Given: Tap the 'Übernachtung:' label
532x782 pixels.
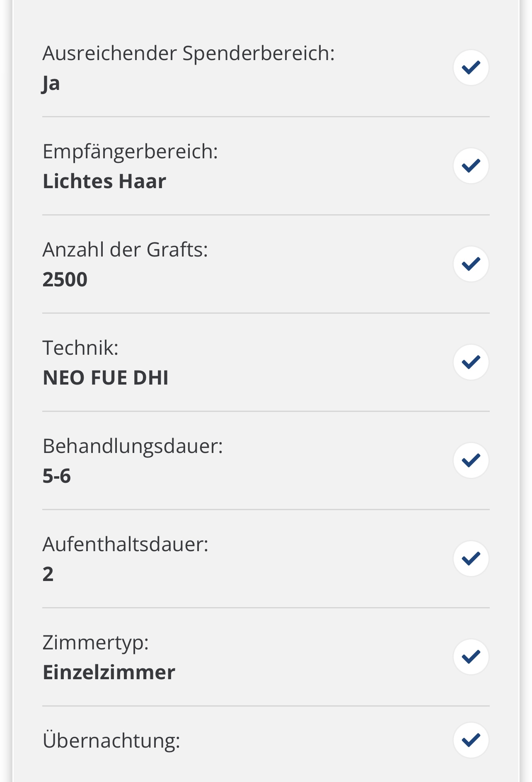Looking at the screenshot, I should coord(111,741).
